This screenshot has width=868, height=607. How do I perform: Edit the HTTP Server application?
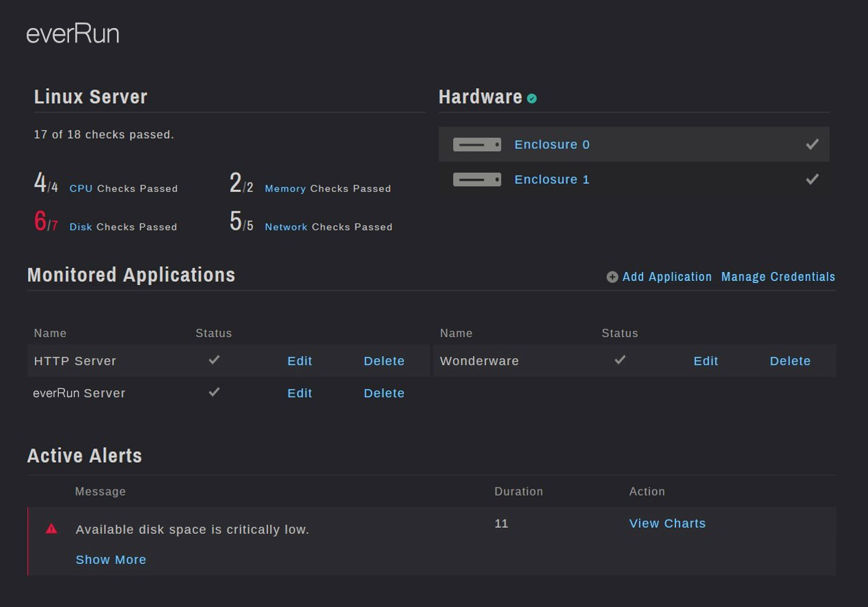pyautogui.click(x=299, y=361)
